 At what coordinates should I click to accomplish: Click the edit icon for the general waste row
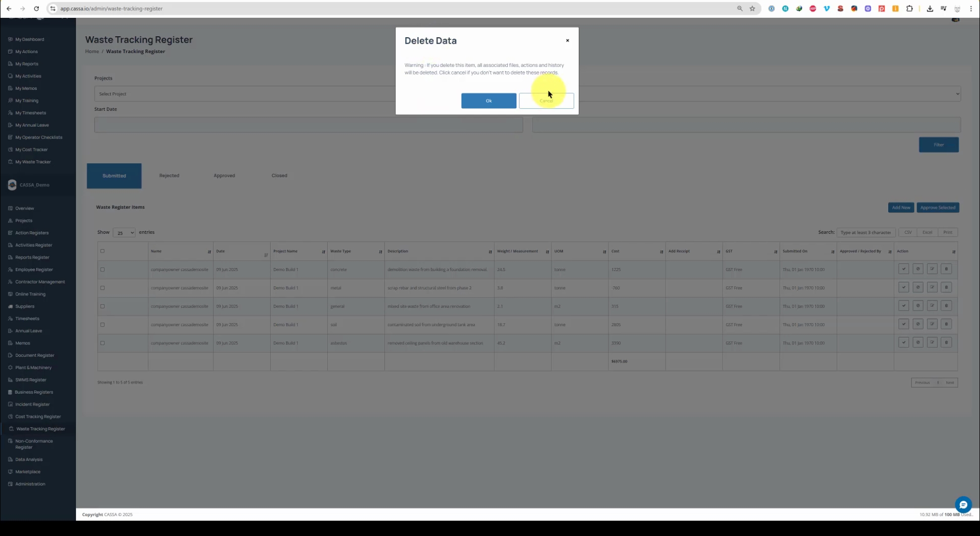click(932, 306)
